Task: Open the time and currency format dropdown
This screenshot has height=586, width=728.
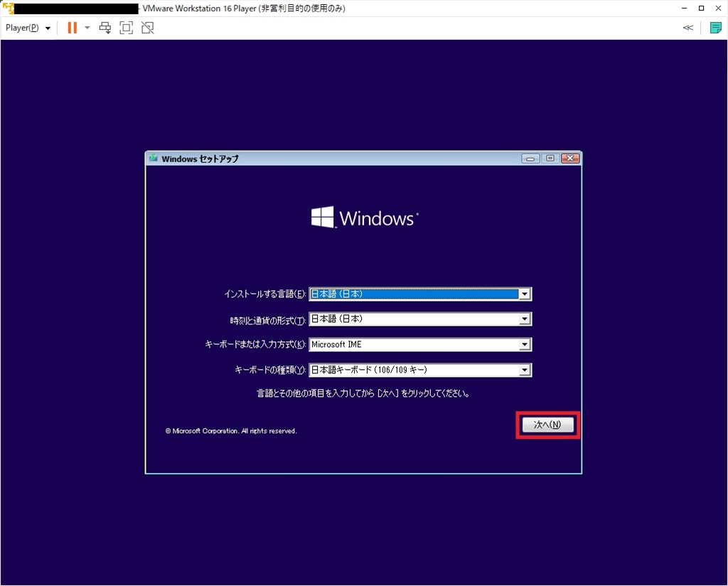Action: point(420,319)
